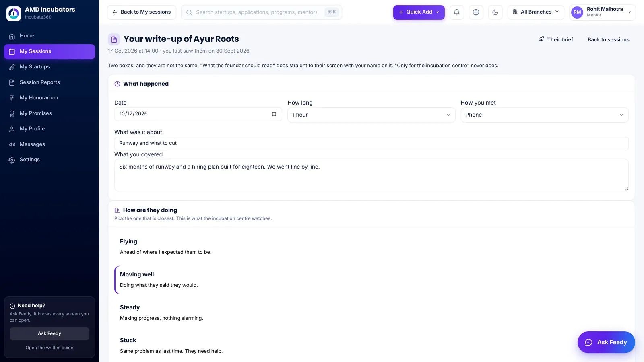The width and height of the screenshot is (644, 362).
Task: Click Back to My sessions button
Action: point(142,12)
